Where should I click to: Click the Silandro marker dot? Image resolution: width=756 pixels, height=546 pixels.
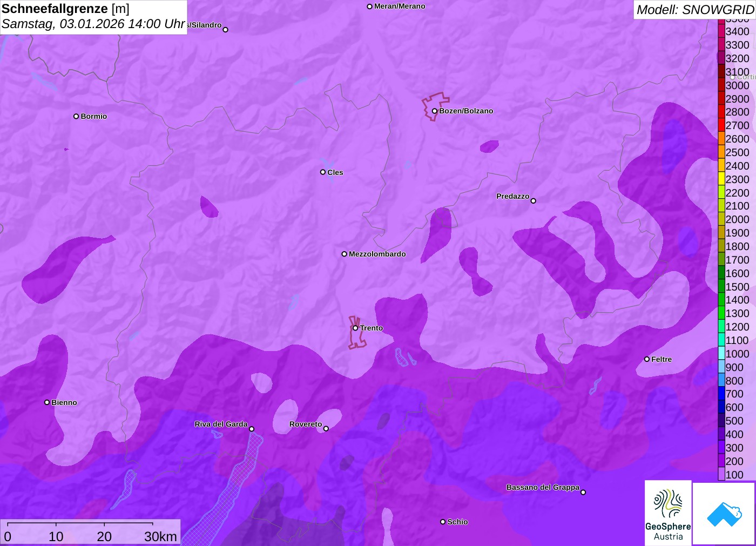tap(226, 30)
